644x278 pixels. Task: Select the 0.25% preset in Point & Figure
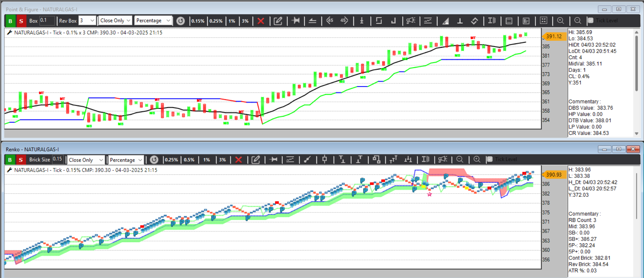click(216, 21)
